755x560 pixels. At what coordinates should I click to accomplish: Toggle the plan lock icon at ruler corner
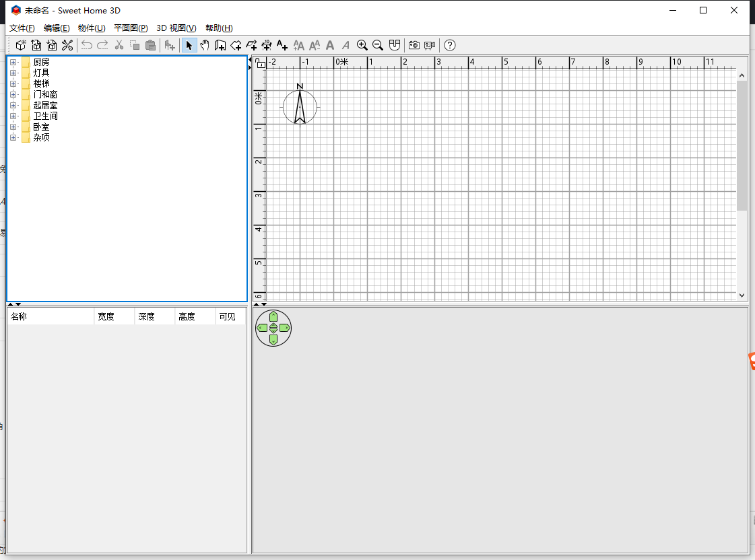pyautogui.click(x=261, y=63)
